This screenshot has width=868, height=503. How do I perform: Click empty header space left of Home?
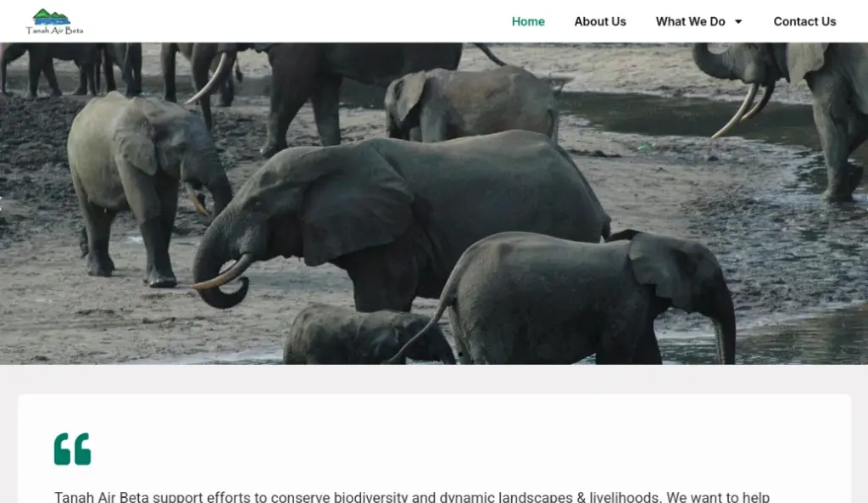(297, 22)
